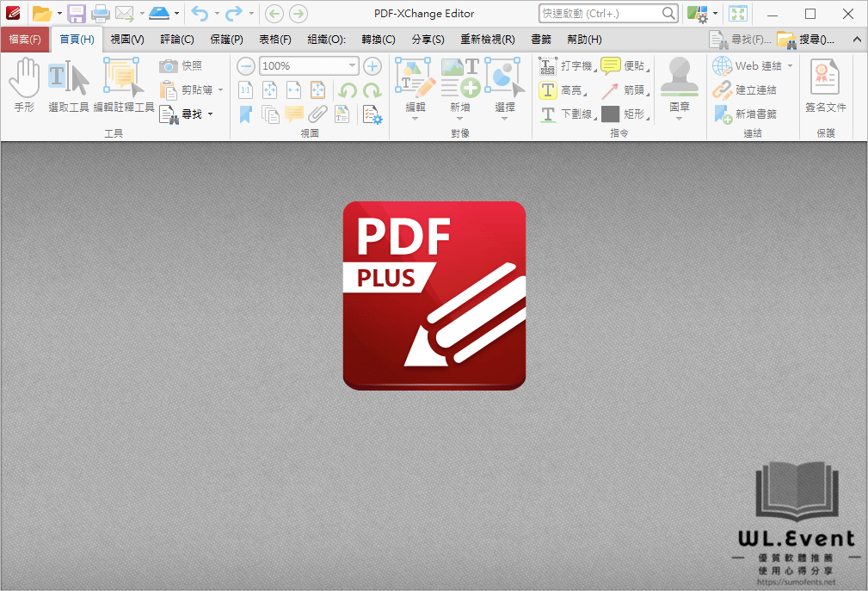Switch to the Convert (轉換) tab
Image resolution: width=868 pixels, height=591 pixels.
pyautogui.click(x=379, y=40)
